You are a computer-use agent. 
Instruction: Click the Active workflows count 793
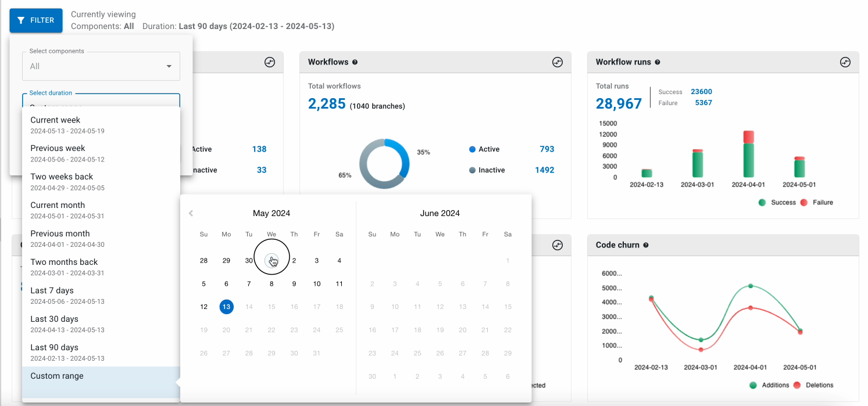coord(546,149)
